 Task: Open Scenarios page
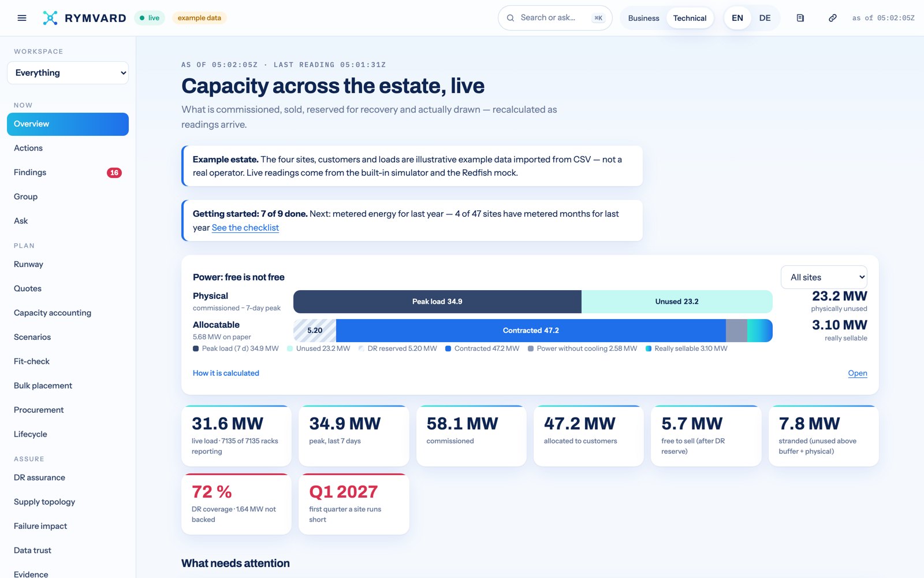coord(68,338)
